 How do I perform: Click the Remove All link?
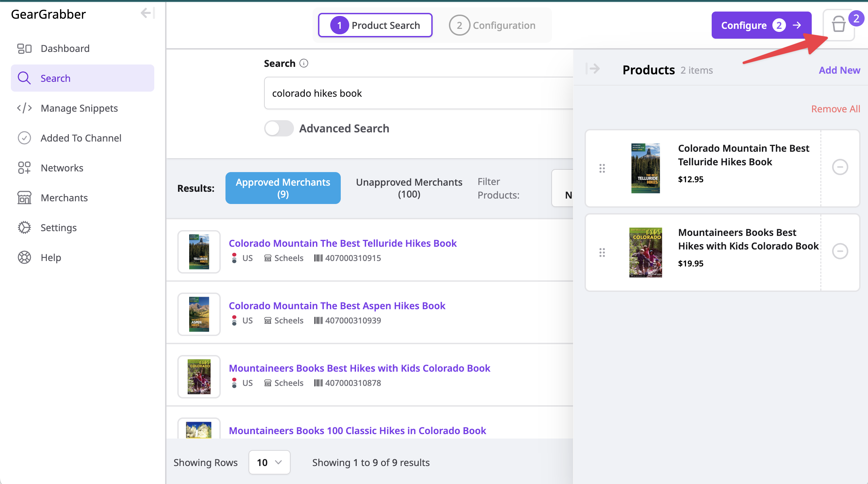coord(835,109)
